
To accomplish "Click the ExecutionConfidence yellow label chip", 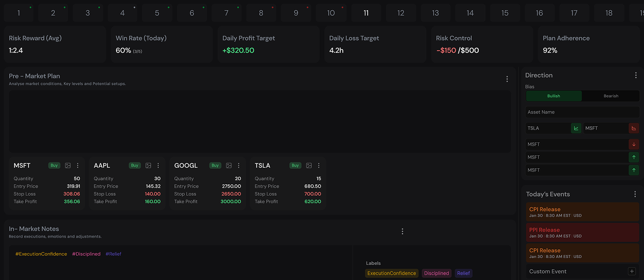I will pyautogui.click(x=392, y=273).
